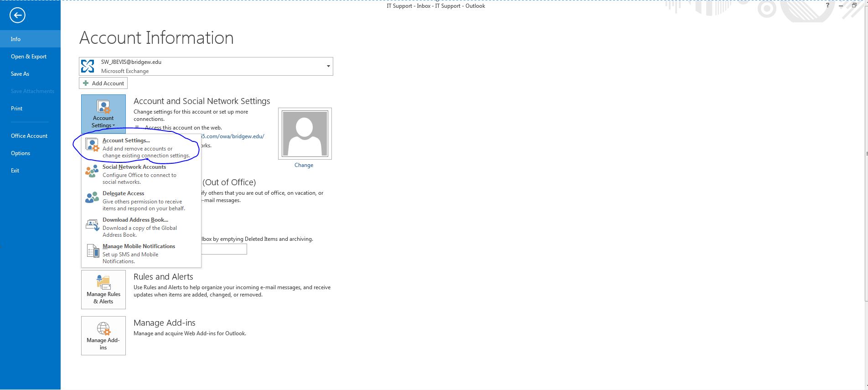Click the back arrow circle icon
The image size is (868, 390).
pos(17,16)
